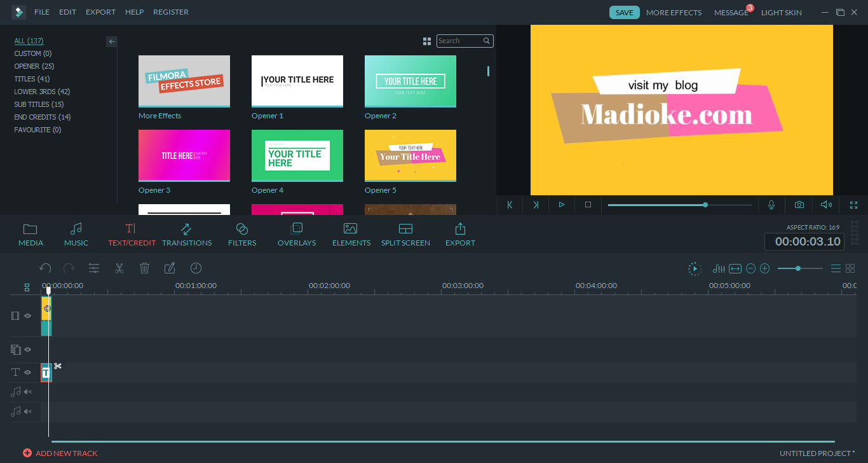Jump to next frame in preview
The width and height of the screenshot is (868, 463).
point(536,205)
